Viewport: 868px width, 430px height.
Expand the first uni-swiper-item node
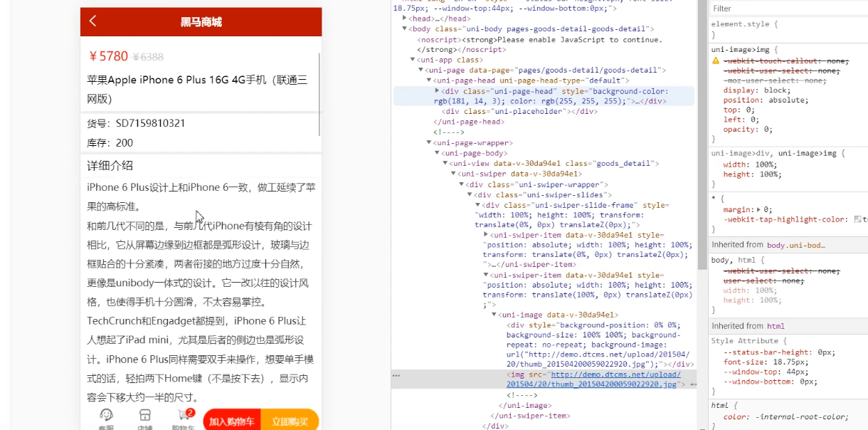pyautogui.click(x=486, y=234)
